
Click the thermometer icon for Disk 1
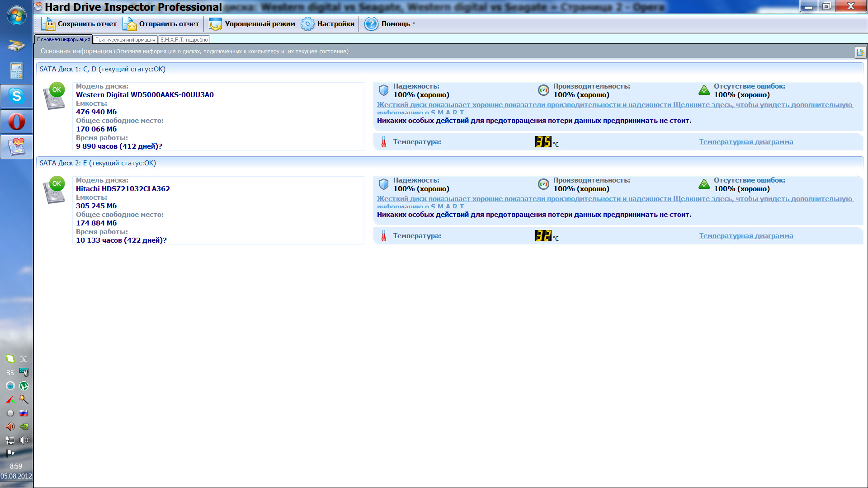pyautogui.click(x=383, y=142)
